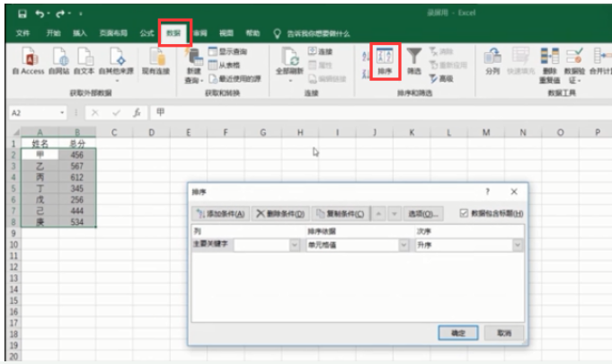Click 连接 connections in ribbon
The image size is (612, 364).
tap(321, 51)
